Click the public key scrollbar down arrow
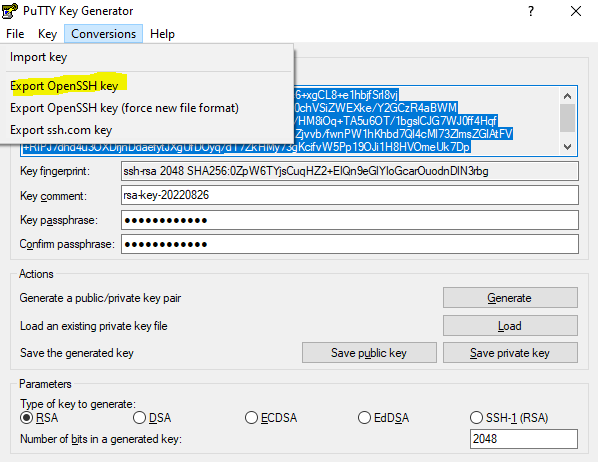Screen dimensions: 598x462 (567, 147)
